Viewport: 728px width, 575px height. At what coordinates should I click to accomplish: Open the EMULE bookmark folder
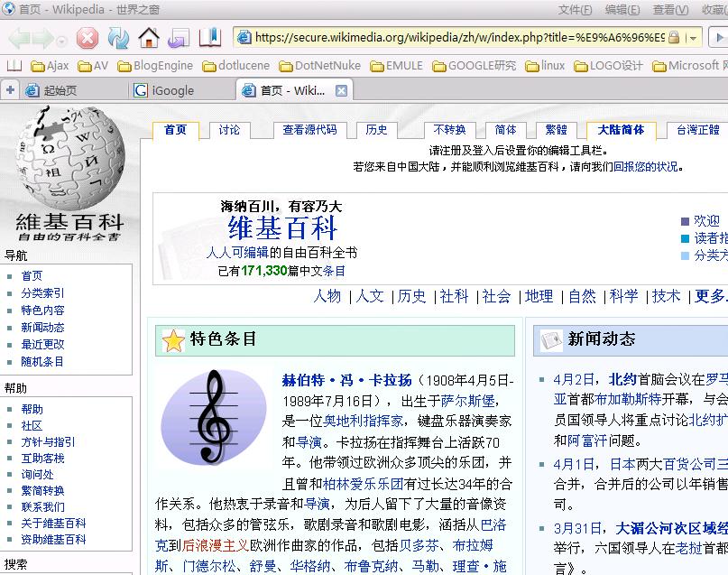[396, 66]
